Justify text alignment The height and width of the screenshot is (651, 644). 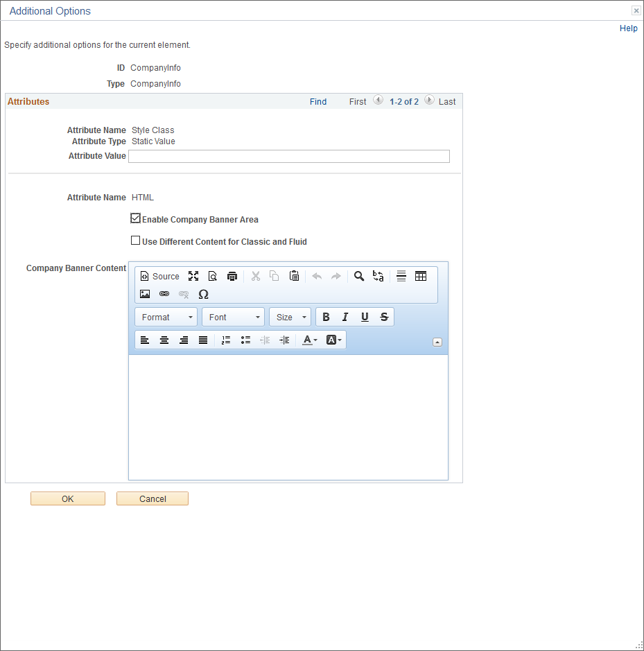tap(203, 340)
